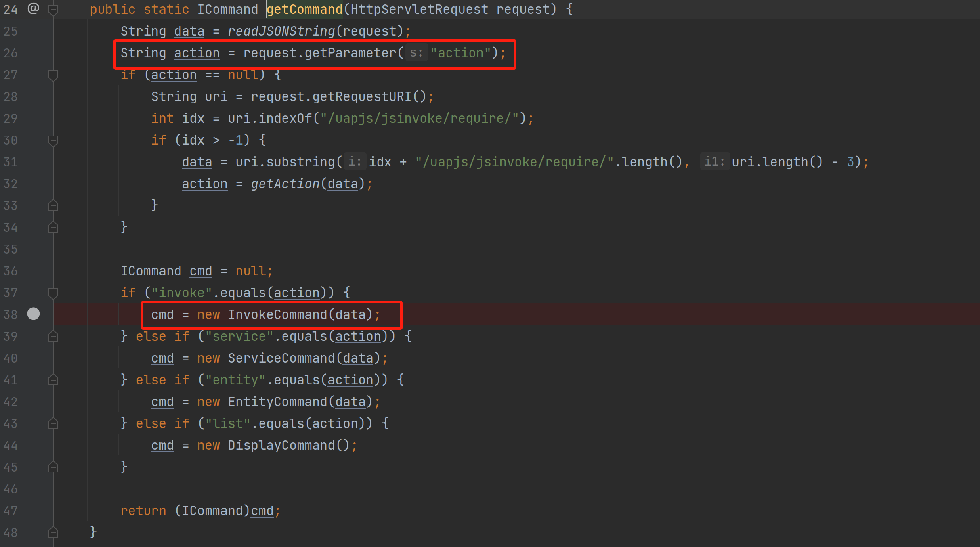The image size is (980, 547).
Task: Click the getCommand method name
Action: click(x=304, y=9)
